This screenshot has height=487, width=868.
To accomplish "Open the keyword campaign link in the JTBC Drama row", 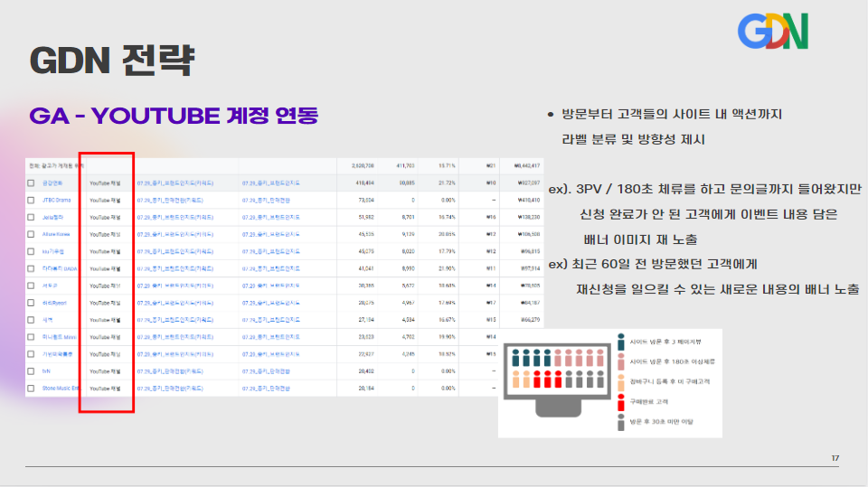I will click(x=170, y=201).
